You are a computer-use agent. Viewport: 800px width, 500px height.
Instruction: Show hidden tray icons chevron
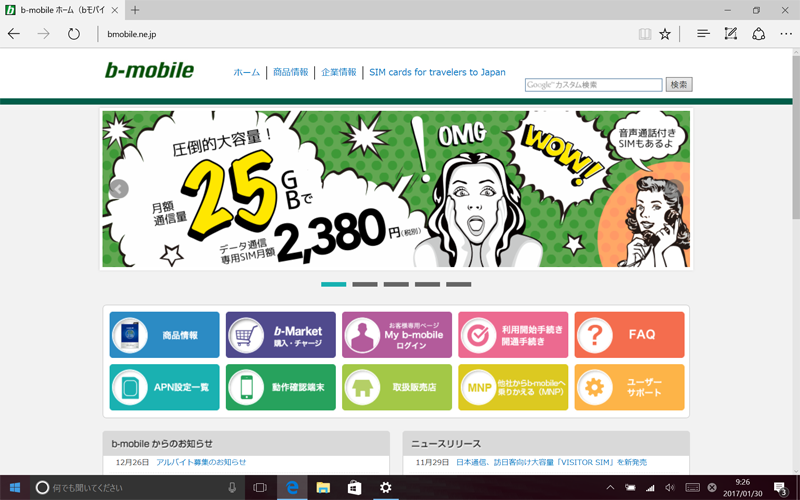(610, 488)
